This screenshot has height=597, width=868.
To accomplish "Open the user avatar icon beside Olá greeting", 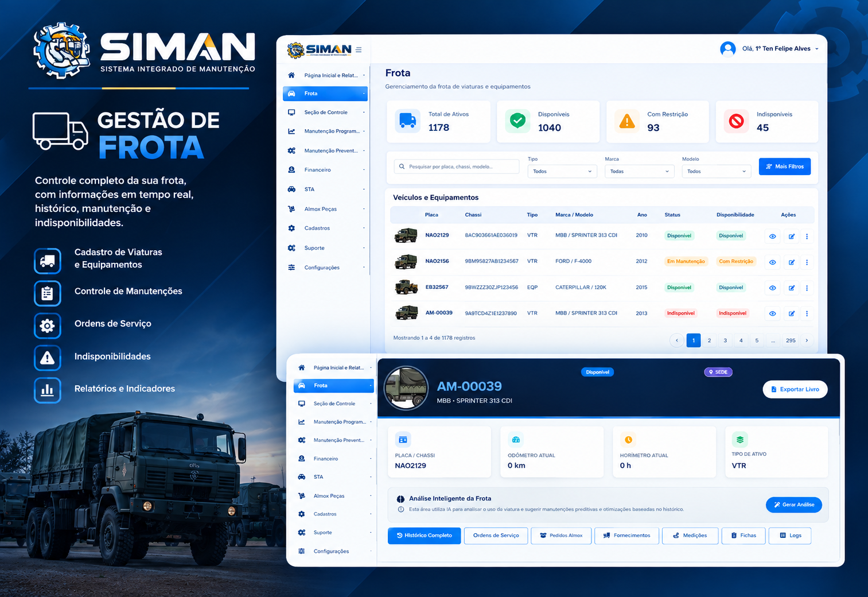I will (728, 49).
